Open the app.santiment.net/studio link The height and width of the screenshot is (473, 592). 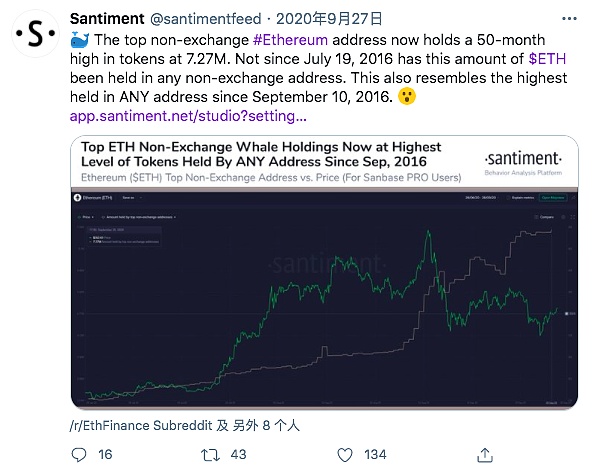(x=188, y=116)
